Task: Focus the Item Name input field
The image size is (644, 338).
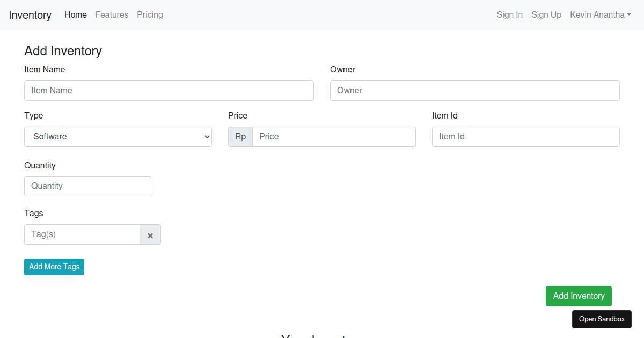Action: point(169,91)
